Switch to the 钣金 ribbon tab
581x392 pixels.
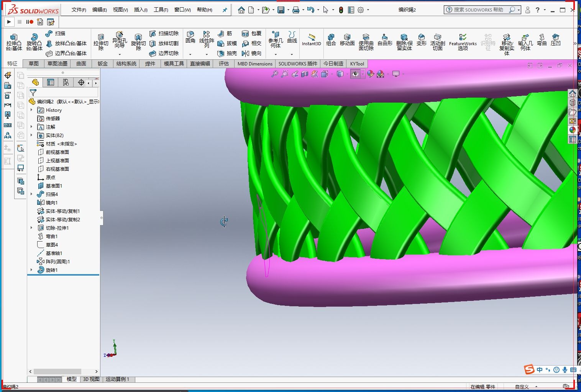(102, 64)
